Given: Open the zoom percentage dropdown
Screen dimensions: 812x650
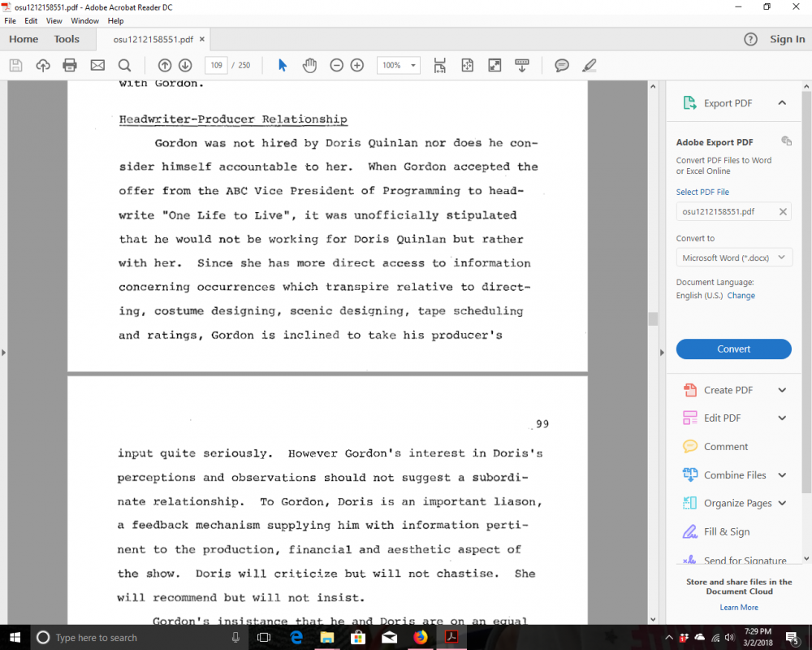Looking at the screenshot, I should pyautogui.click(x=412, y=65).
